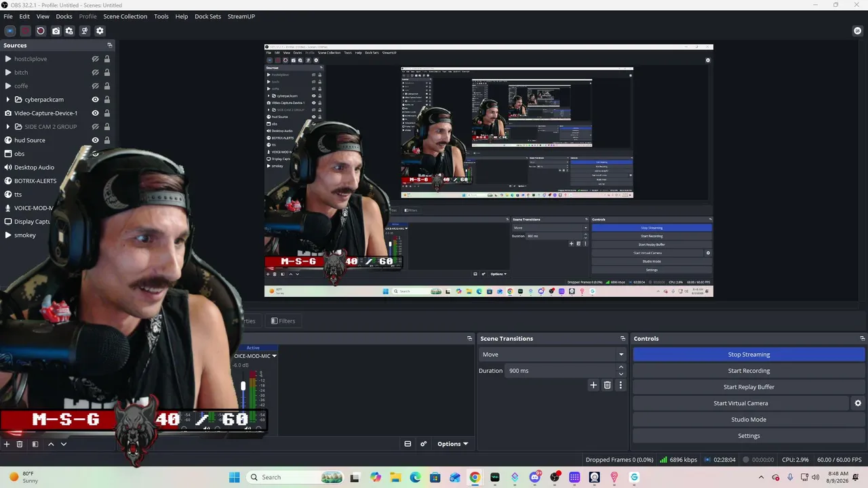Click Start Recording button
The image size is (868, 488).
(749, 371)
